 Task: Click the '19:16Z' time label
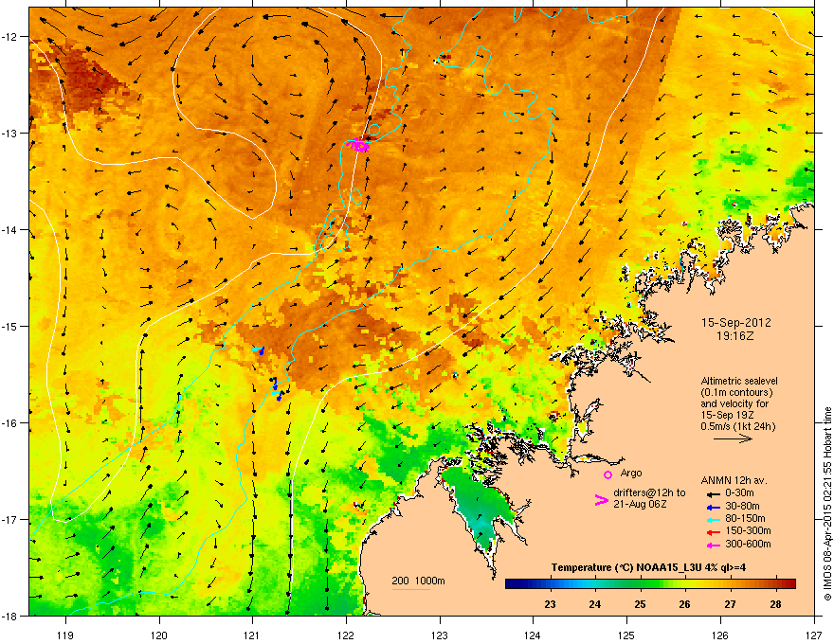point(735,336)
